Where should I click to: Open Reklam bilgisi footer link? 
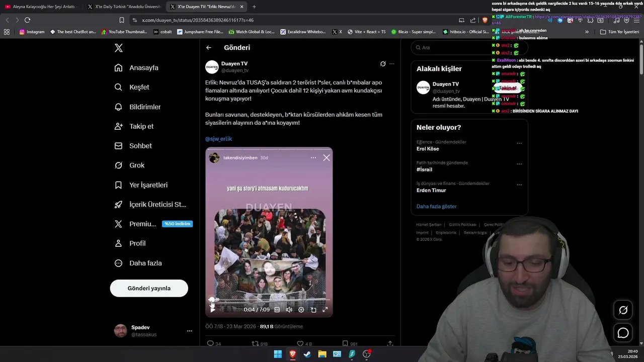click(475, 233)
